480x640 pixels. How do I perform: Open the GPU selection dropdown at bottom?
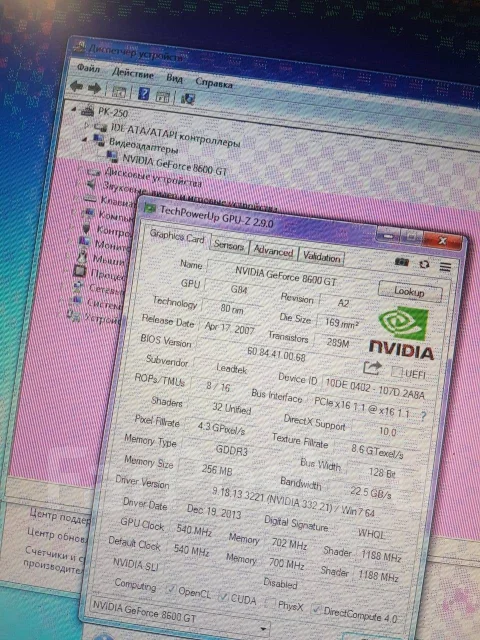[264, 629]
